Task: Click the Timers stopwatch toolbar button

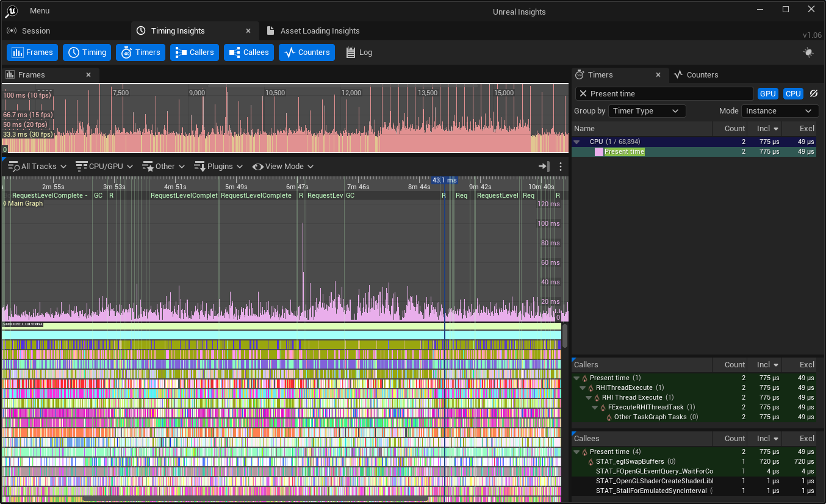Action: click(x=140, y=52)
